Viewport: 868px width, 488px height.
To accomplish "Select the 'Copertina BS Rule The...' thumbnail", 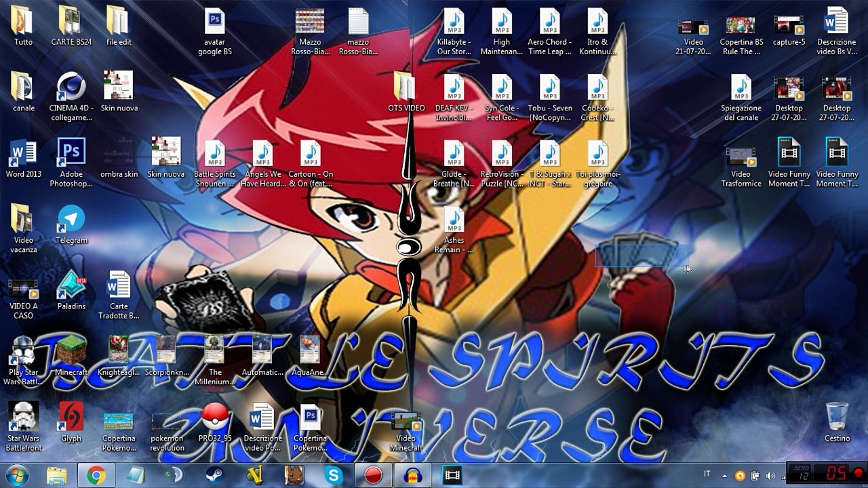I will [x=741, y=26].
